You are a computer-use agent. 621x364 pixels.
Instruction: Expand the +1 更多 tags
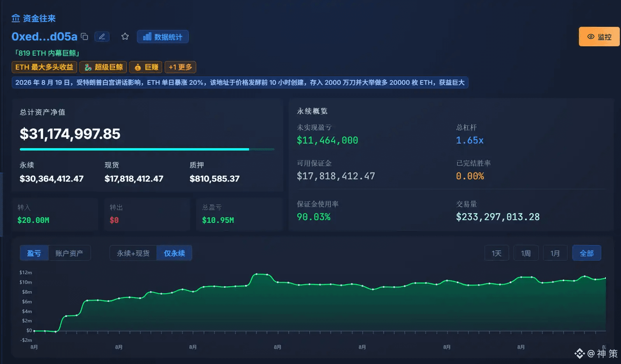[180, 67]
